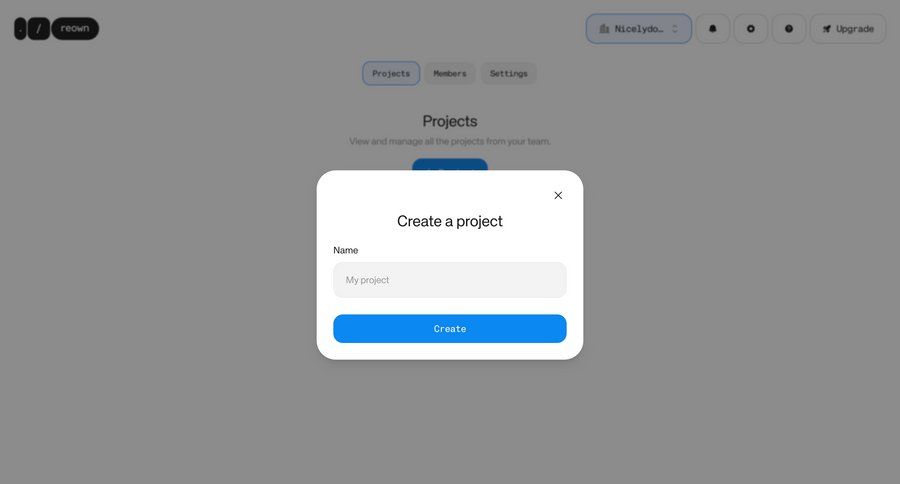Open the Settings tab
This screenshot has width=900, height=484.
tap(509, 73)
